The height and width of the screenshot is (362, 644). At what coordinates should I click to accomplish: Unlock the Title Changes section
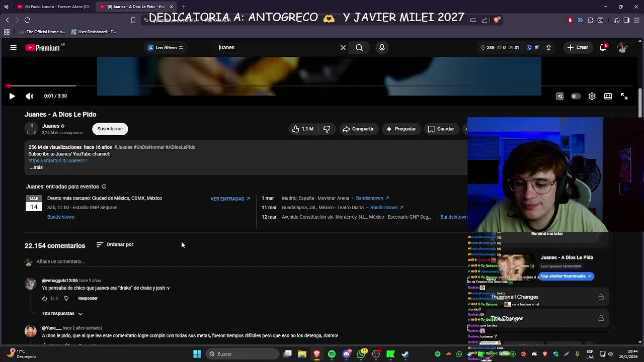point(601,318)
